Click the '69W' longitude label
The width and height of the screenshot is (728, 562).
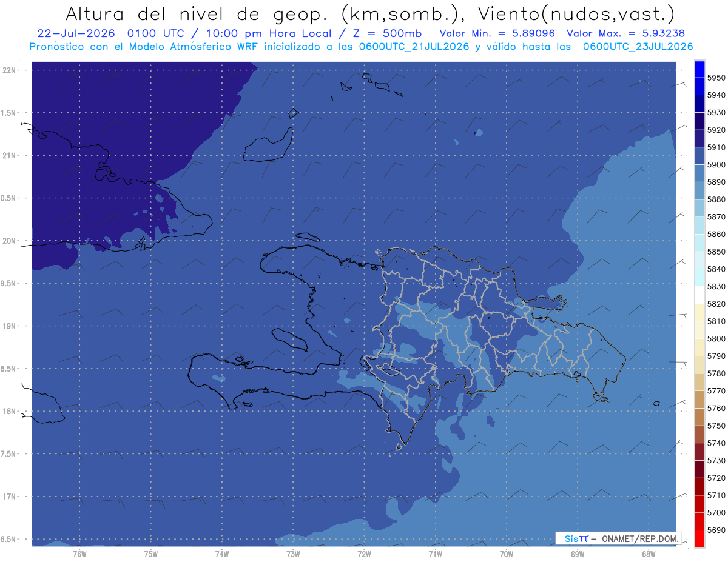coord(578,554)
